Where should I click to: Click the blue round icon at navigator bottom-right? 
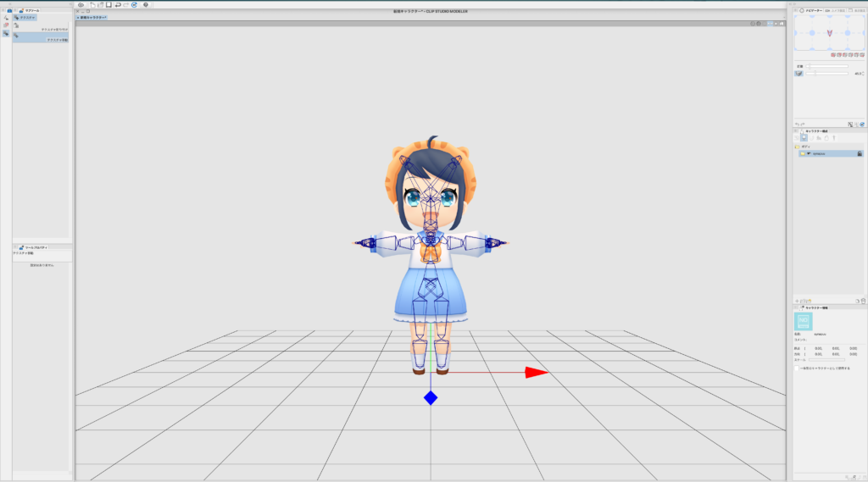(862, 125)
